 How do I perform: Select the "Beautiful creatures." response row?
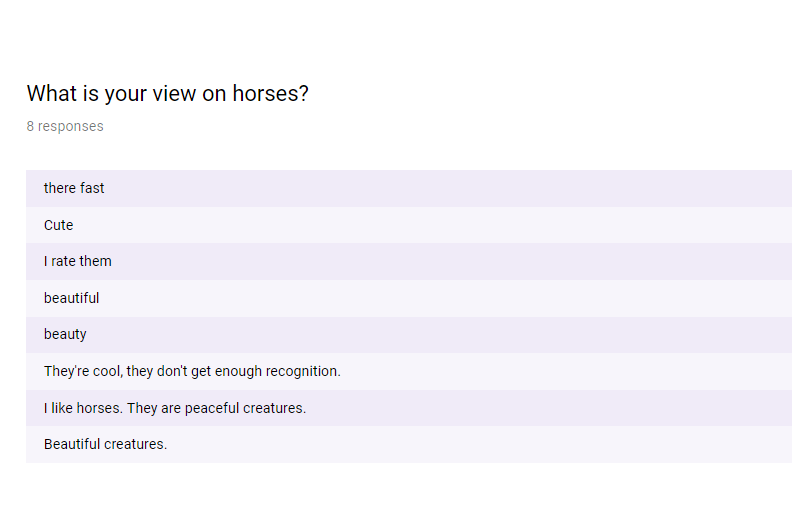tap(105, 444)
